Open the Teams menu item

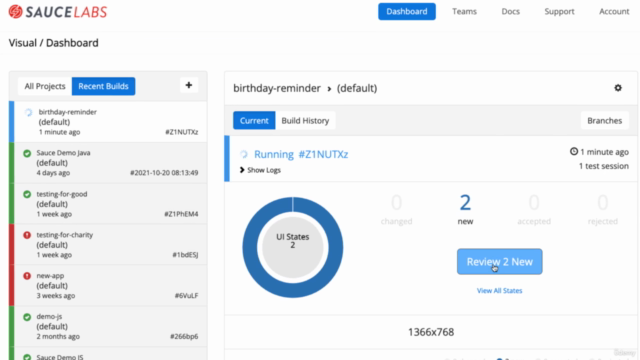464,11
